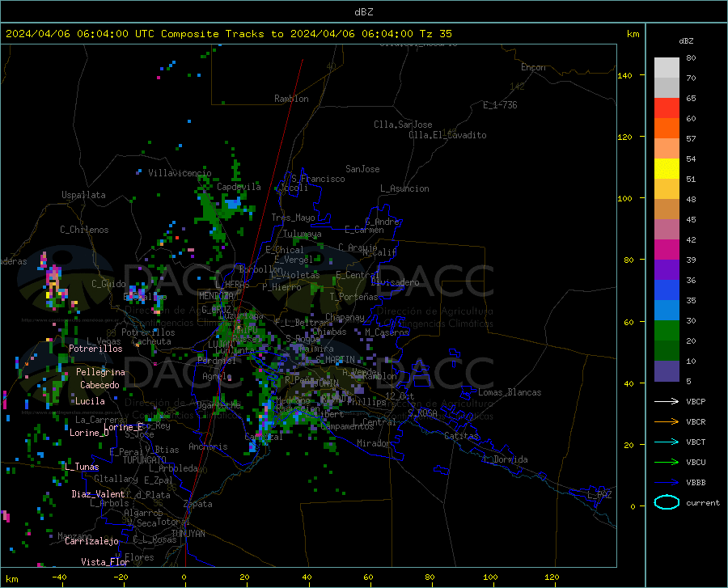
Task: Click the 12_Oct map label
Action: click(x=400, y=396)
